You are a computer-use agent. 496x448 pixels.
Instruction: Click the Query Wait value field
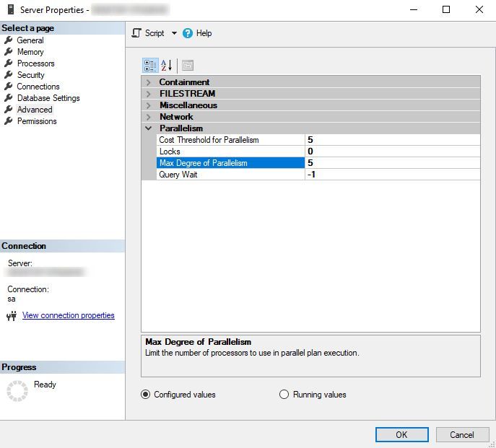click(391, 175)
